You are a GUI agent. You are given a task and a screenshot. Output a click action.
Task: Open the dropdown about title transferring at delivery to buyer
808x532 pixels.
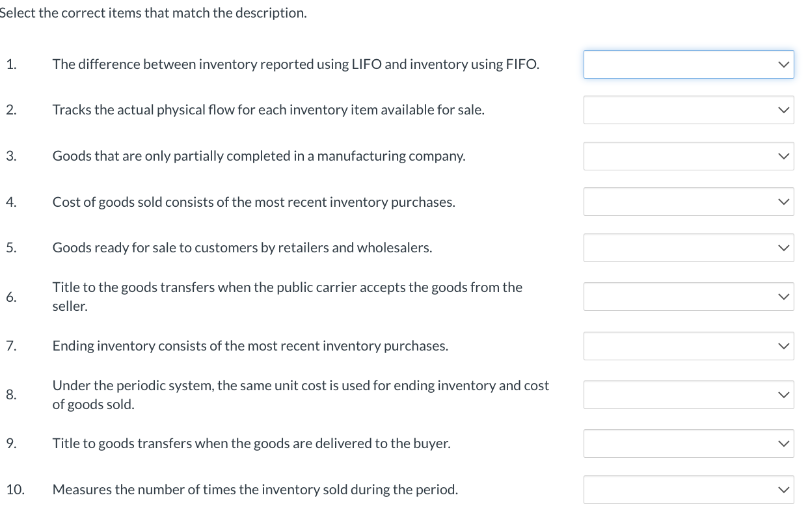click(x=688, y=444)
